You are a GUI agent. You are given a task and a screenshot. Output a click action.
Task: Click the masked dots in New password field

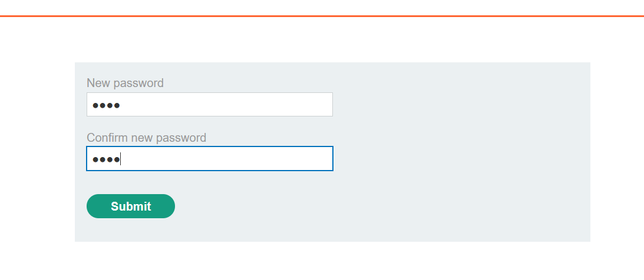pos(106,105)
